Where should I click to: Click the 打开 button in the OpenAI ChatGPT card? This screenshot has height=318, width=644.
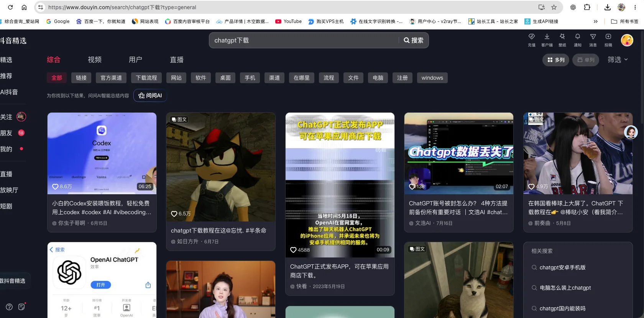tap(101, 285)
